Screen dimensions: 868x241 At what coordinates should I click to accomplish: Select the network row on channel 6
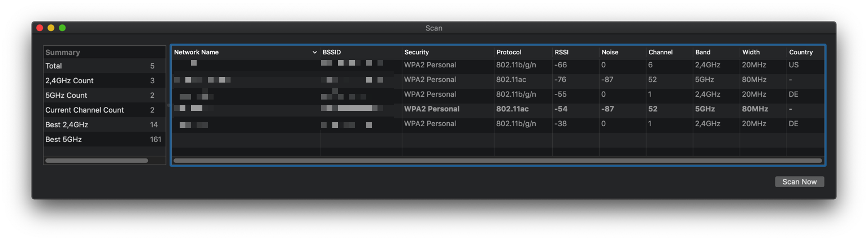click(x=497, y=65)
